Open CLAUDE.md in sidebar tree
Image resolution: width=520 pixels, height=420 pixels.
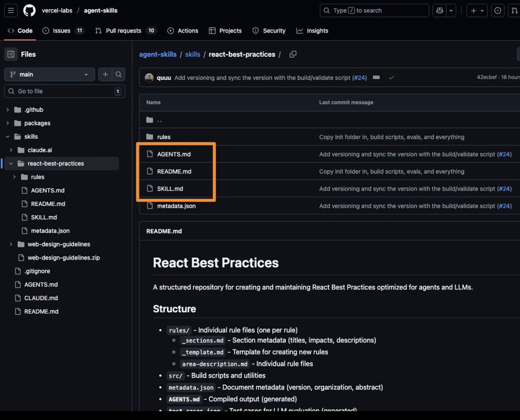[41, 298]
